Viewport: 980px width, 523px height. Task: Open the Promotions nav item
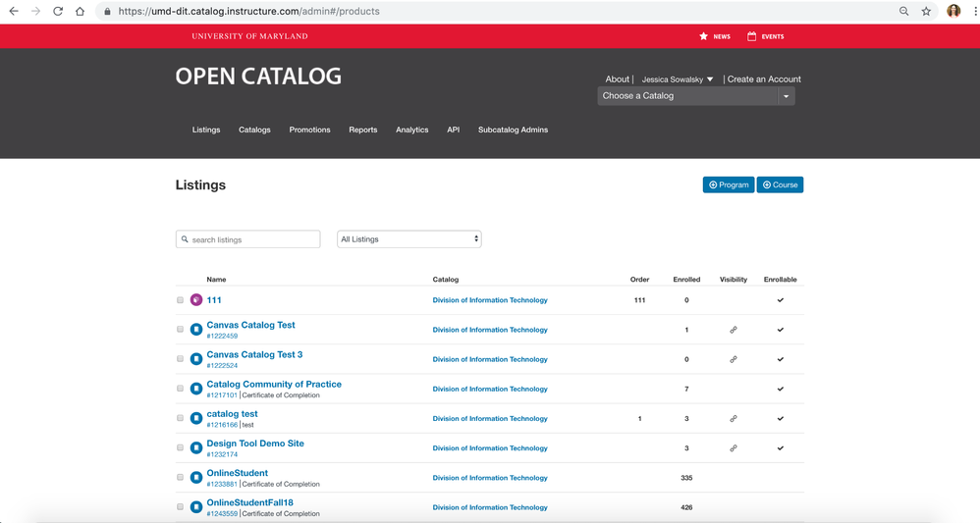[309, 130]
